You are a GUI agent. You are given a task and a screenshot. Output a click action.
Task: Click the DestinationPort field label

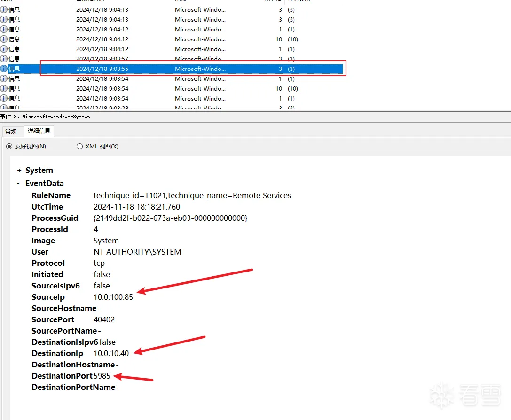click(x=62, y=376)
